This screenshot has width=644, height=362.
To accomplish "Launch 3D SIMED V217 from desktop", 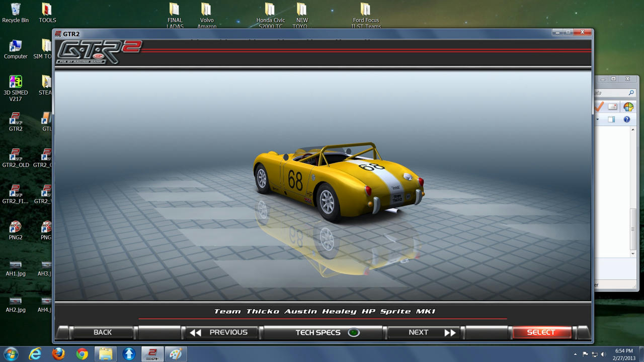I will pyautogui.click(x=16, y=88).
